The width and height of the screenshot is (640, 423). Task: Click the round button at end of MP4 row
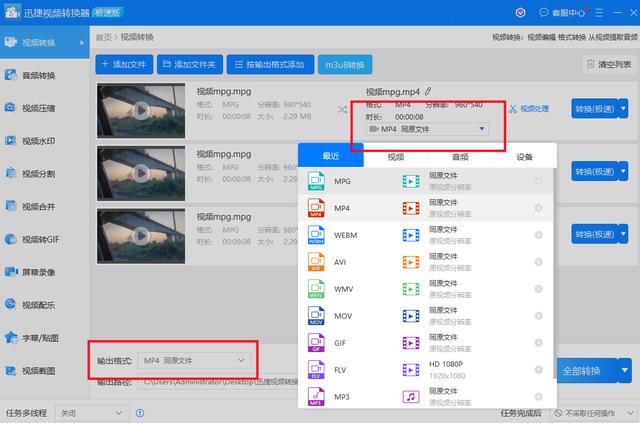pyautogui.click(x=538, y=208)
